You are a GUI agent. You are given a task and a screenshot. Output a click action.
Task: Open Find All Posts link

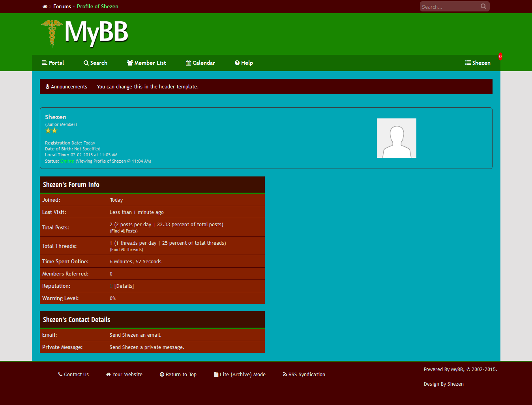124,231
